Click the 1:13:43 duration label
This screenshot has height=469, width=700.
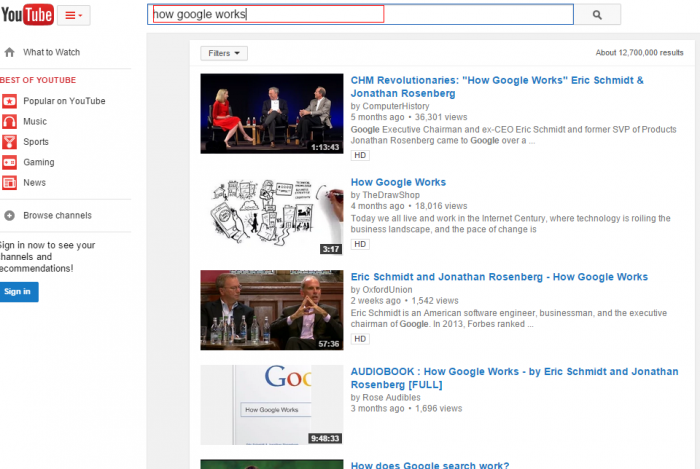pos(325,147)
